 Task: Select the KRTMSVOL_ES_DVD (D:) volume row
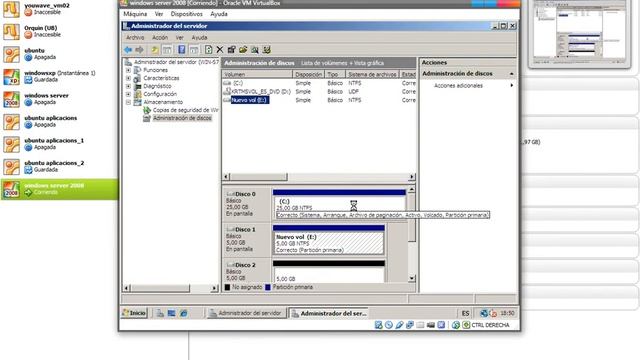[319, 92]
